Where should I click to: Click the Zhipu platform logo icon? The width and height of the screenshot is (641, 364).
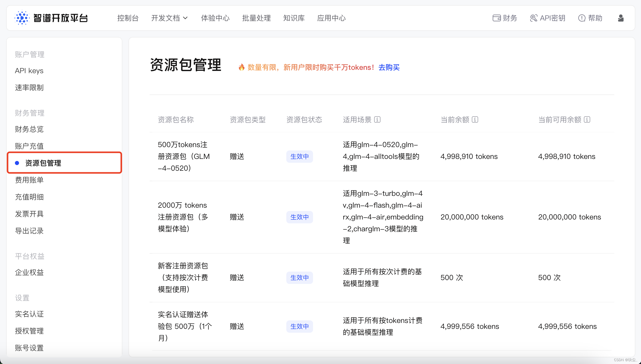tap(22, 18)
